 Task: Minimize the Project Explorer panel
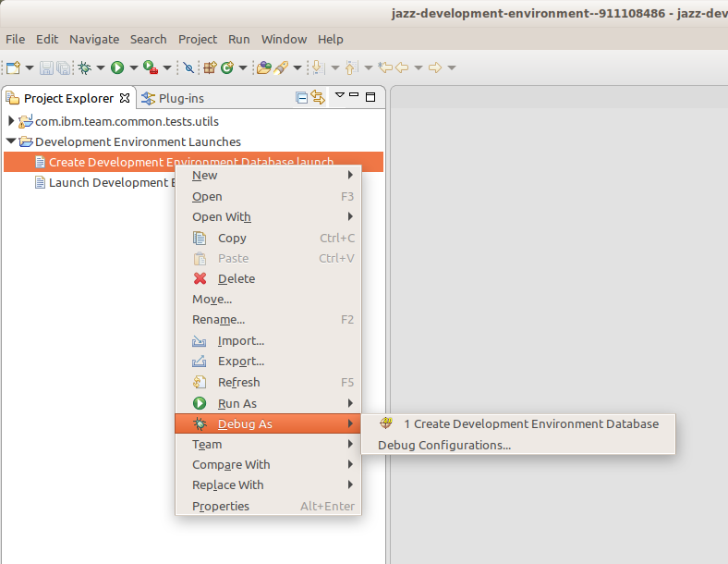coord(354,95)
